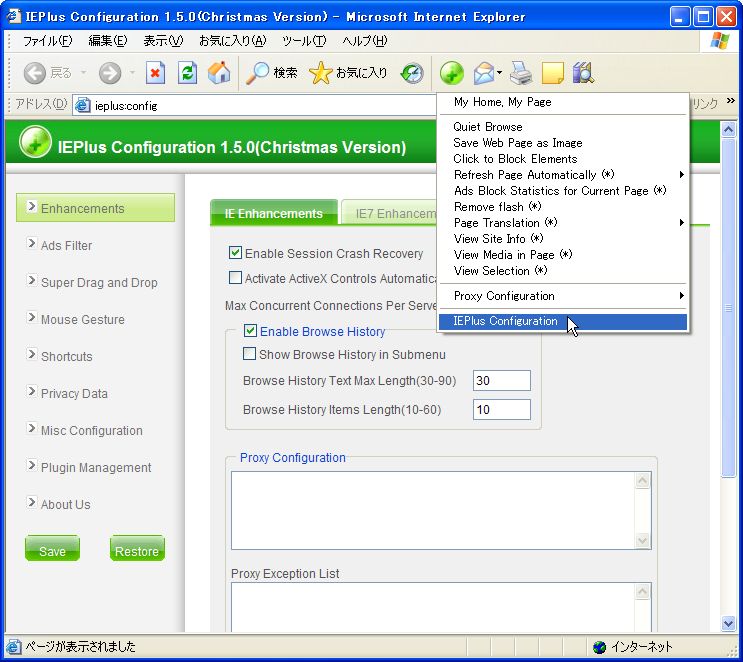Open the Forward button dropdown arrow

tap(132, 73)
